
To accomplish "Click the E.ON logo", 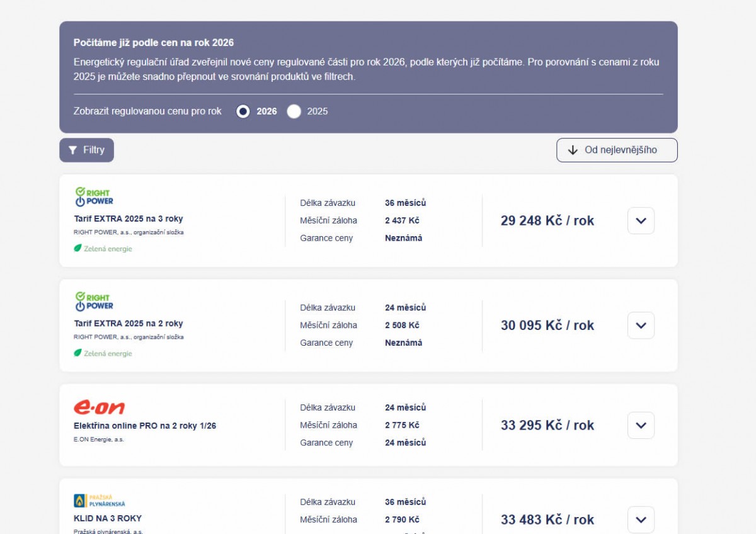I will [x=99, y=407].
